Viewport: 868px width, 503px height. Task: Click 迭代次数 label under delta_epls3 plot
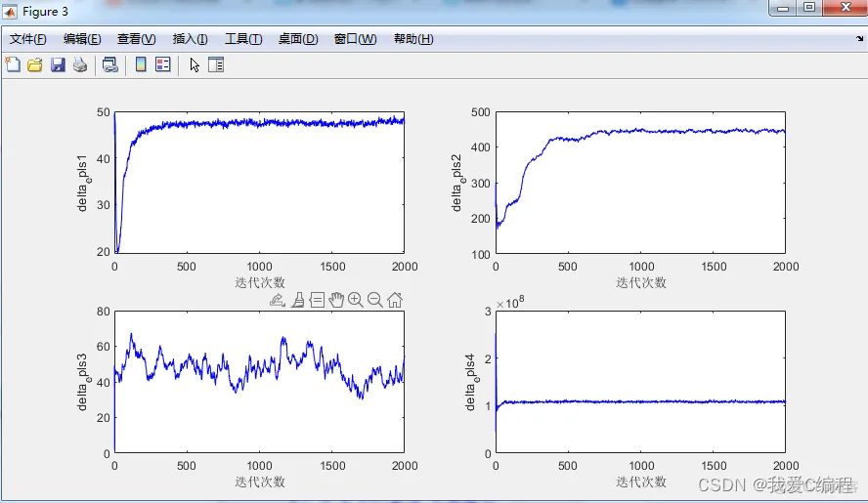260,482
